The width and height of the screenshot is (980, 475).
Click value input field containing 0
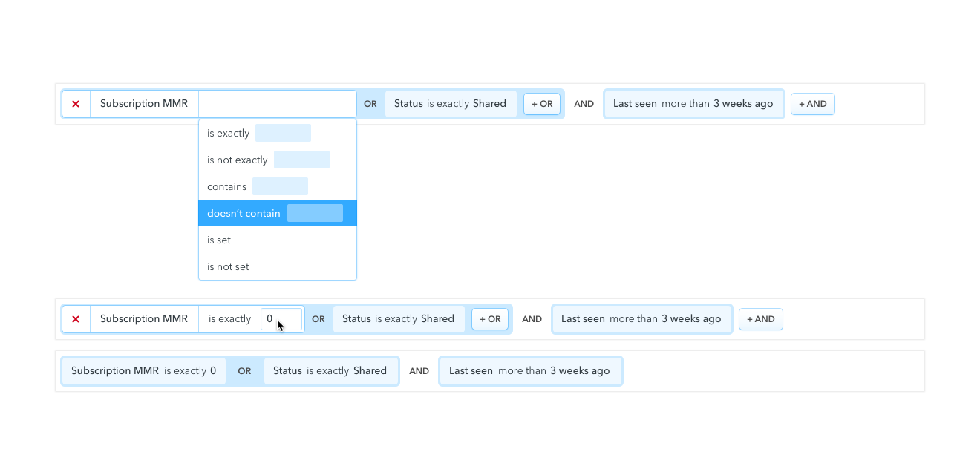click(x=281, y=319)
